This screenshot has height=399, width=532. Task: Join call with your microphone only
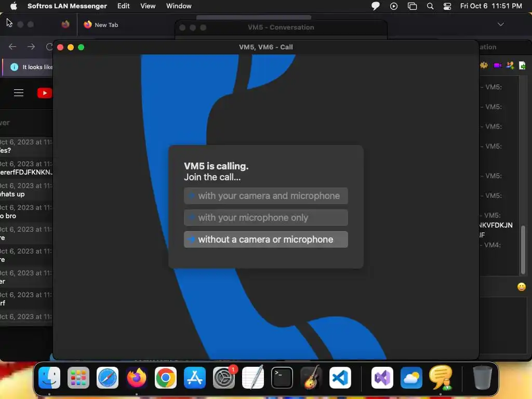(265, 218)
